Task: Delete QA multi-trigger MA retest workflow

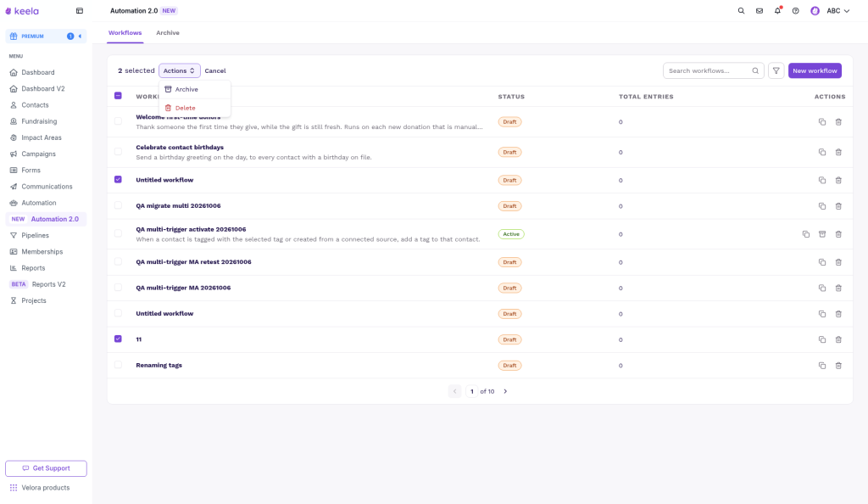Action: [838, 262]
